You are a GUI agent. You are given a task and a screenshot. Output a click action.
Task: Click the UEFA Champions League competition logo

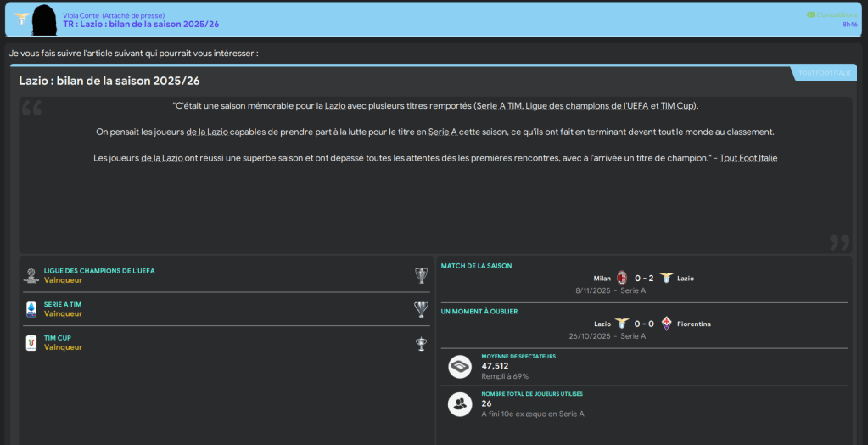click(31, 275)
